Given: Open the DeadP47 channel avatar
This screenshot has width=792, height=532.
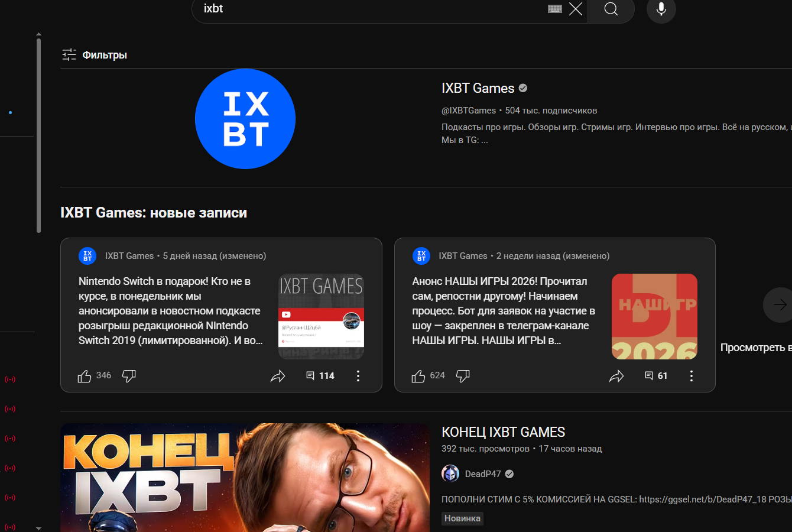Looking at the screenshot, I should coord(450,473).
